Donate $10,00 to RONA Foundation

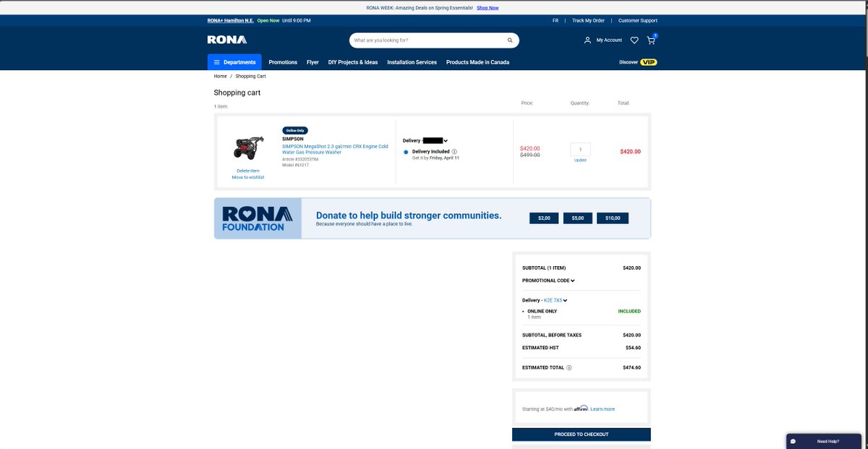[x=613, y=218]
